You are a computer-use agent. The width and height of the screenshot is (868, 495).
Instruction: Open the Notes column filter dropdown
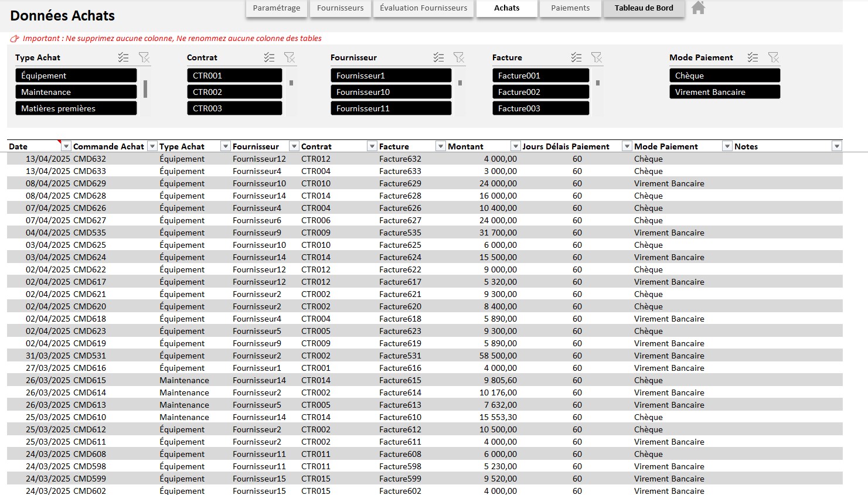click(836, 146)
